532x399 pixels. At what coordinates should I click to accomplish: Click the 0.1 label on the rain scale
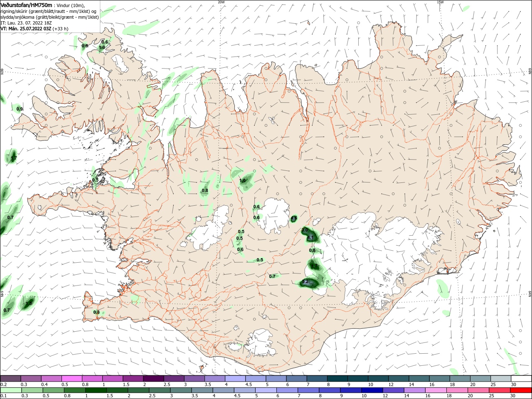click(x=4, y=396)
